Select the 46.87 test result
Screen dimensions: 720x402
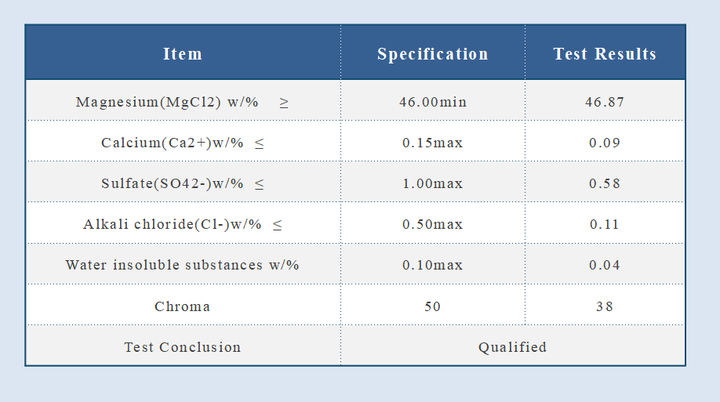click(x=605, y=102)
